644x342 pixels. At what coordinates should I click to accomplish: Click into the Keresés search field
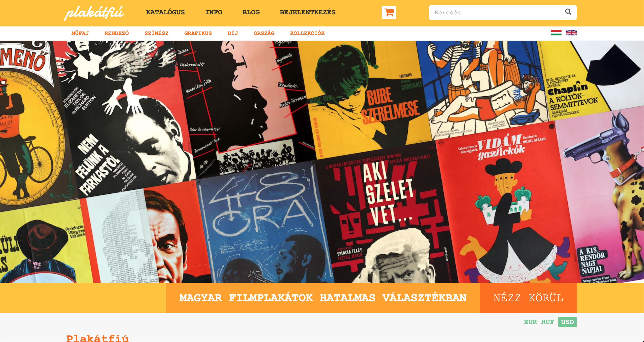(x=496, y=13)
